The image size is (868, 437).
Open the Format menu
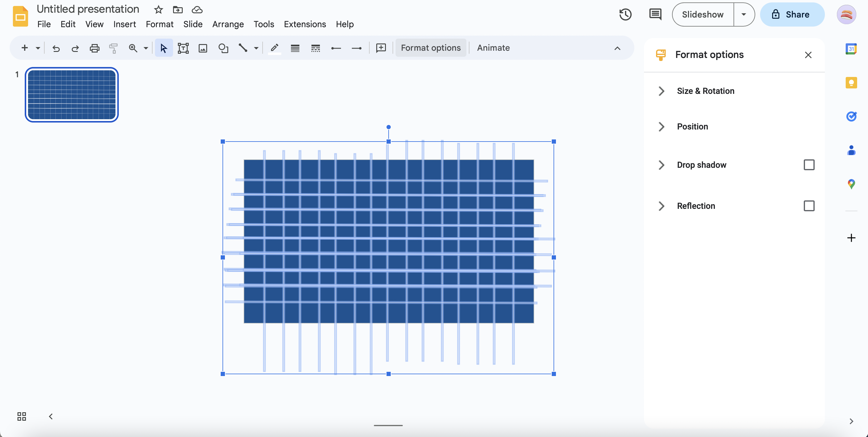(159, 24)
